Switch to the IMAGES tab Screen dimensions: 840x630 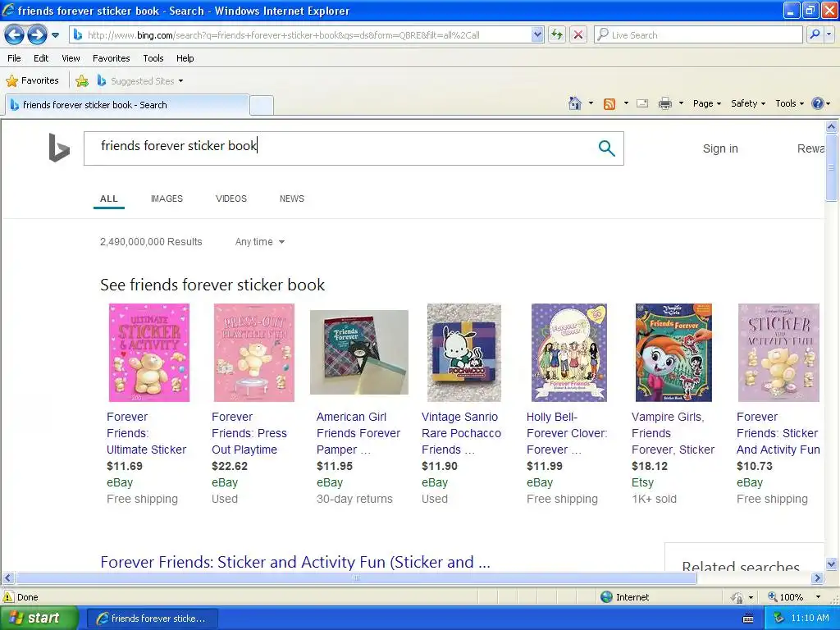[167, 199]
